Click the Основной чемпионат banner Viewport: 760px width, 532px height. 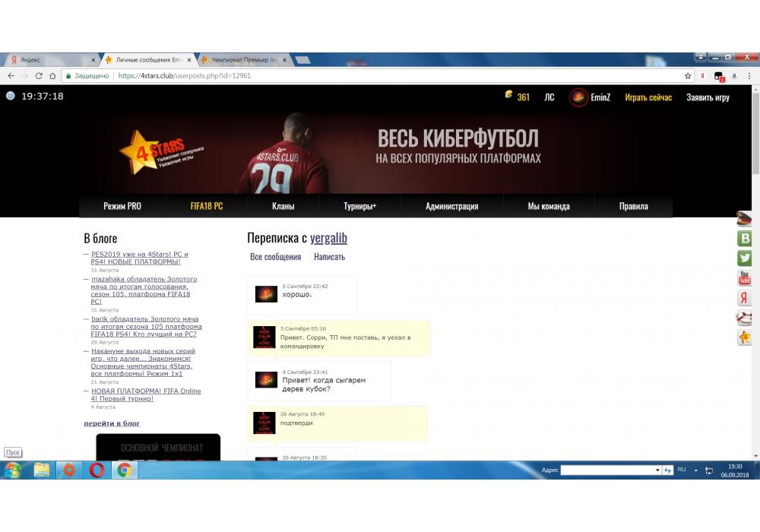pyautogui.click(x=158, y=447)
